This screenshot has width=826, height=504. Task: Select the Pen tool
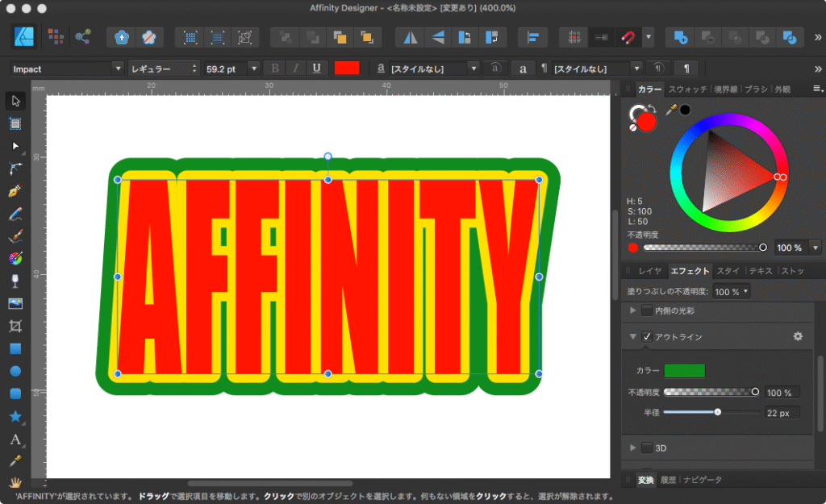click(x=15, y=192)
